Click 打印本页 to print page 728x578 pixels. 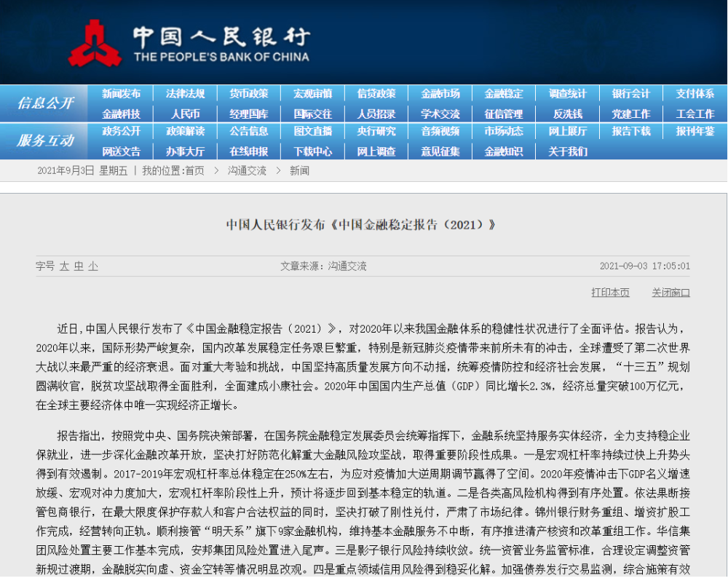coord(610,293)
